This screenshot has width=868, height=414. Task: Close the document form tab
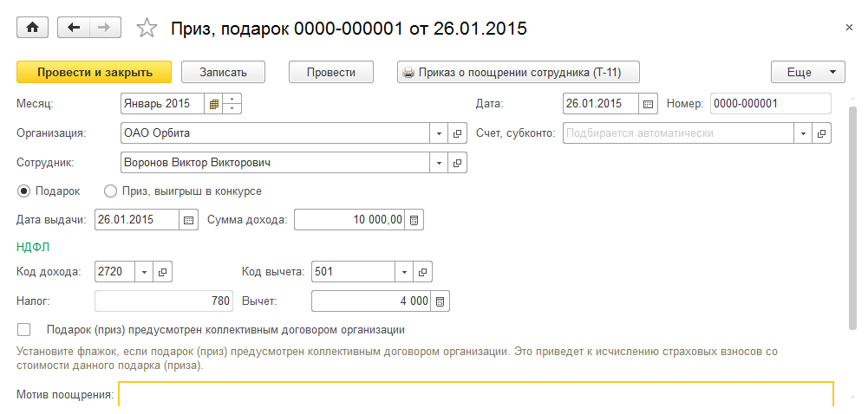(849, 27)
